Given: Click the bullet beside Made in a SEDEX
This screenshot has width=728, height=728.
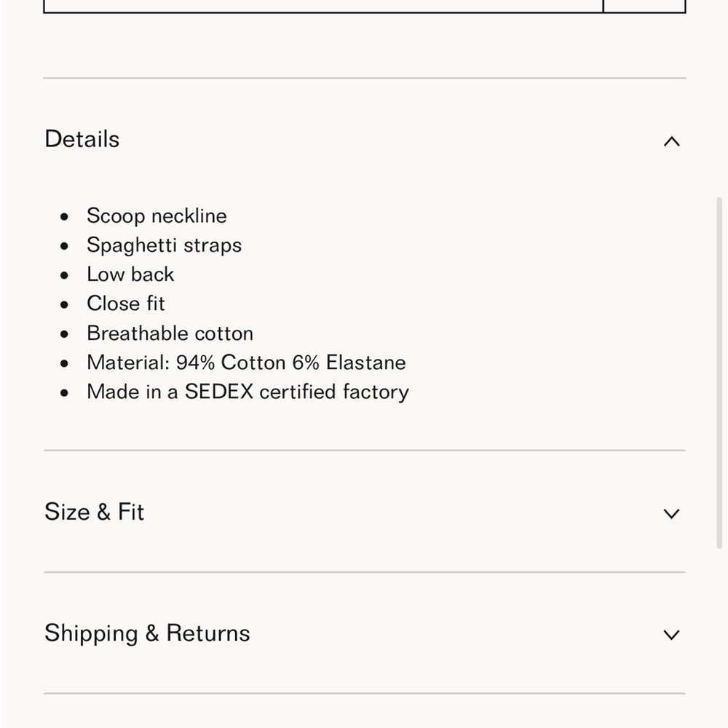Looking at the screenshot, I should point(65,393).
